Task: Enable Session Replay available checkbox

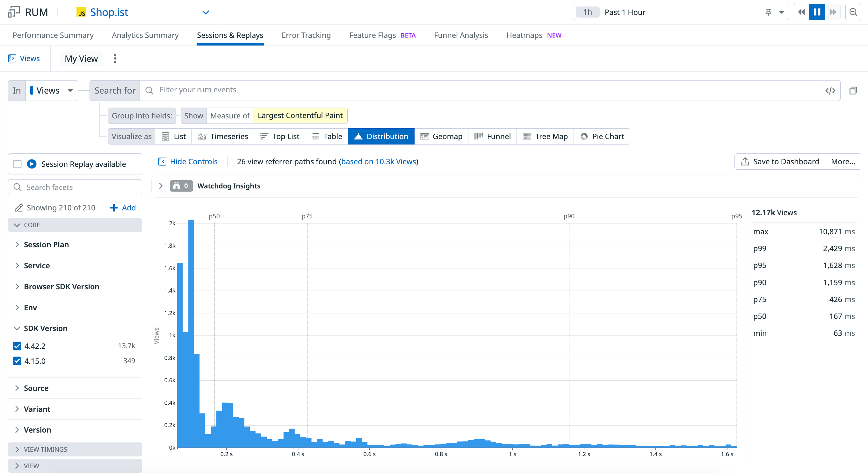Action: point(17,164)
